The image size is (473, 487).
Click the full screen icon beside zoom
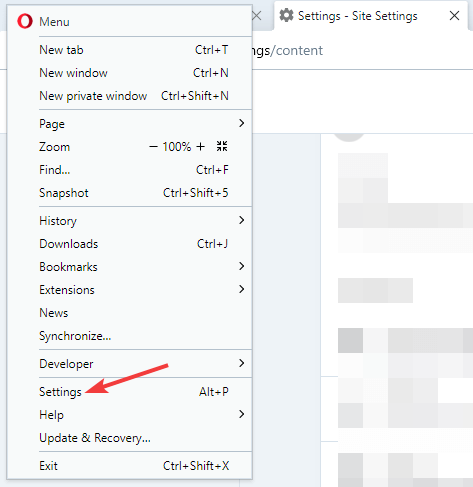[222, 146]
